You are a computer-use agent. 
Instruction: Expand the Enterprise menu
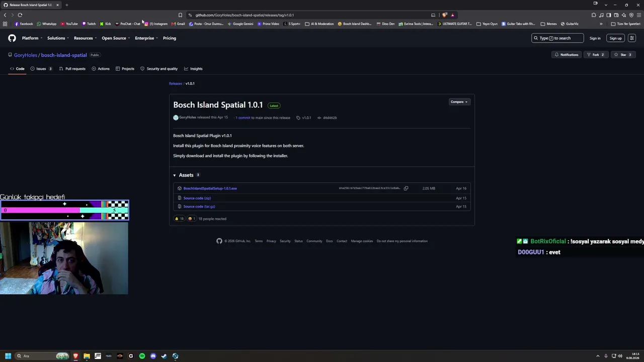tap(146, 38)
